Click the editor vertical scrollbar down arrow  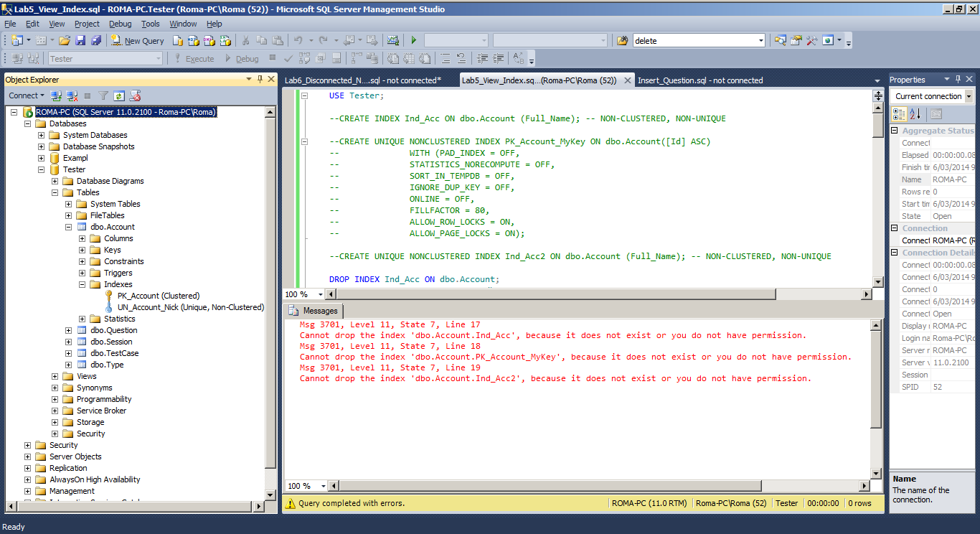877,282
